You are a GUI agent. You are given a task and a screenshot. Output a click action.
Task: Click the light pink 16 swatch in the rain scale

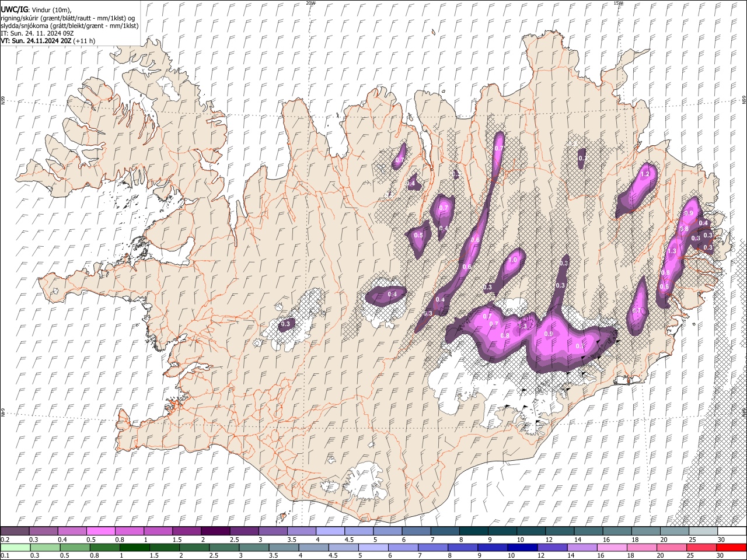[612, 547]
